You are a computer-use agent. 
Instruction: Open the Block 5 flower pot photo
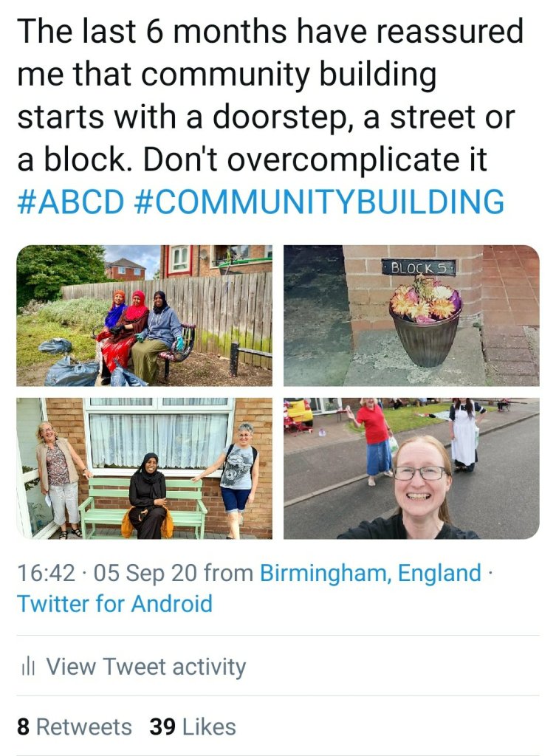pyautogui.click(x=411, y=315)
